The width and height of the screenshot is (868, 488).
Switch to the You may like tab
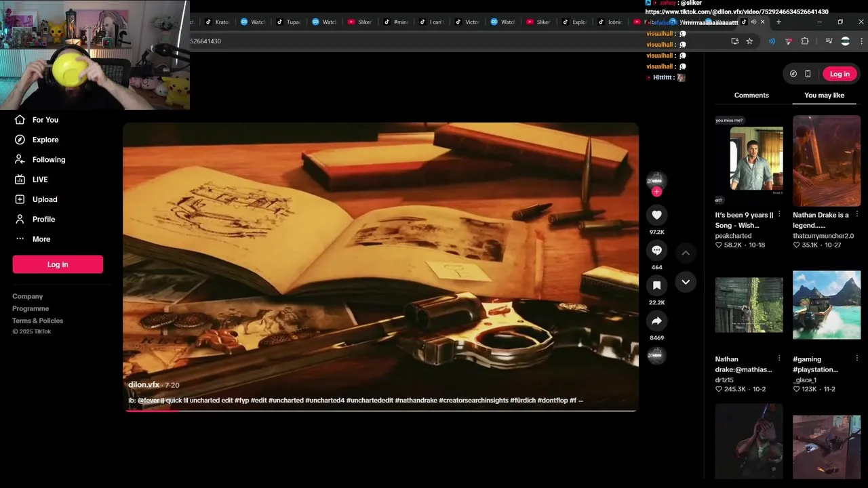[x=824, y=96]
